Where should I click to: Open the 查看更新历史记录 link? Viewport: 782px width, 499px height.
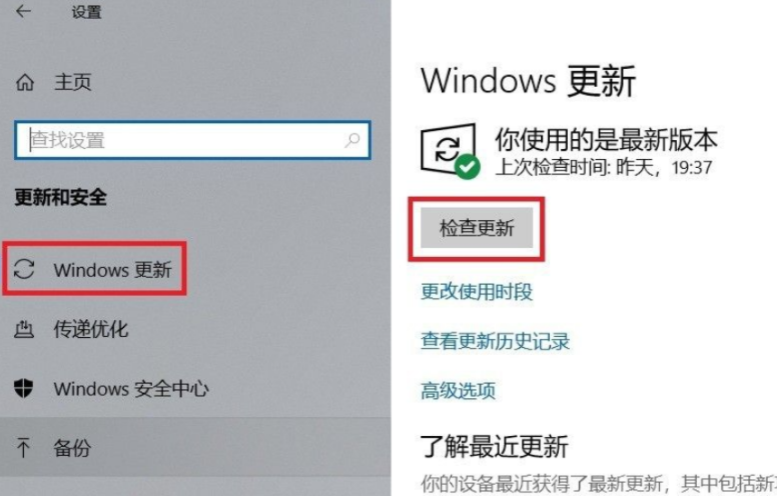pyautogui.click(x=495, y=341)
